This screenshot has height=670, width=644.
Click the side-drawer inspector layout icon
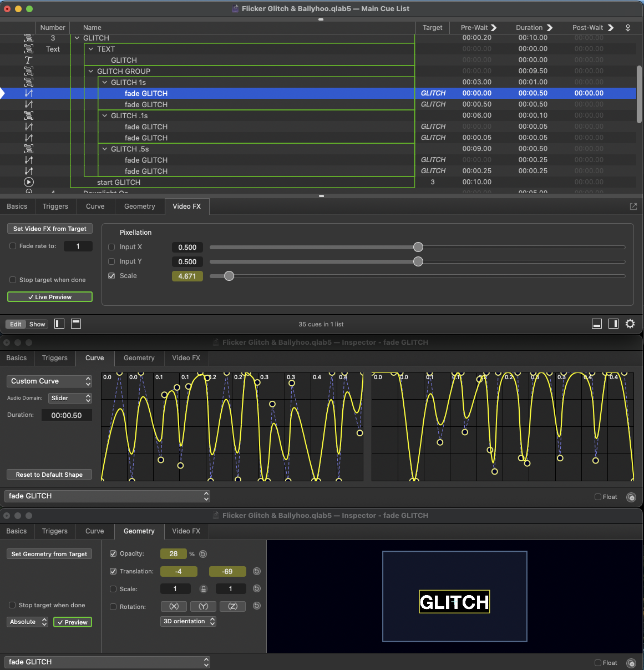pos(612,324)
